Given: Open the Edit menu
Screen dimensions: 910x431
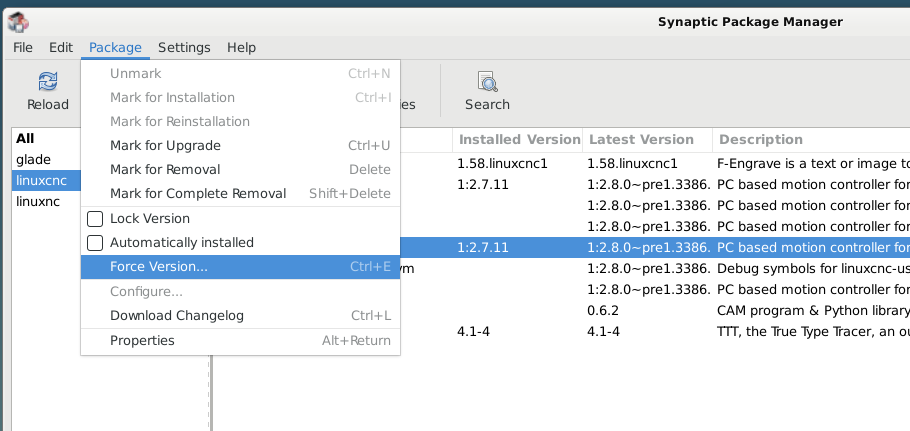Looking at the screenshot, I should (61, 48).
